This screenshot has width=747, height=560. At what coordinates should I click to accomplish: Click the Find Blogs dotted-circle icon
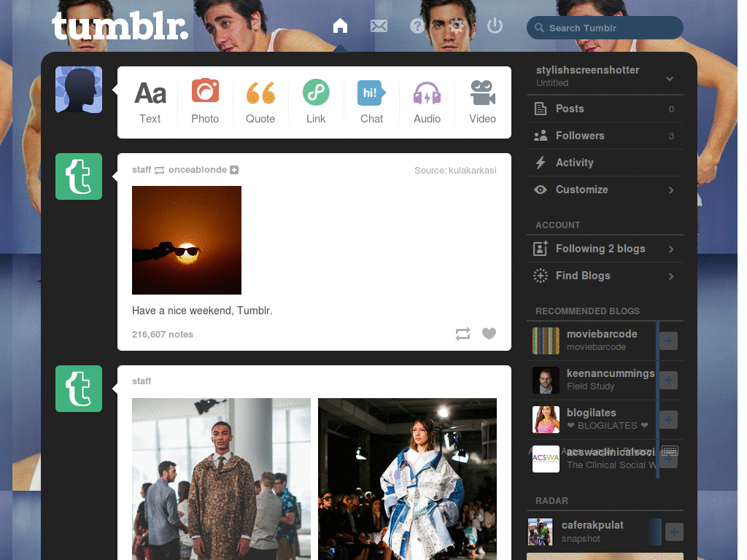[541, 276]
